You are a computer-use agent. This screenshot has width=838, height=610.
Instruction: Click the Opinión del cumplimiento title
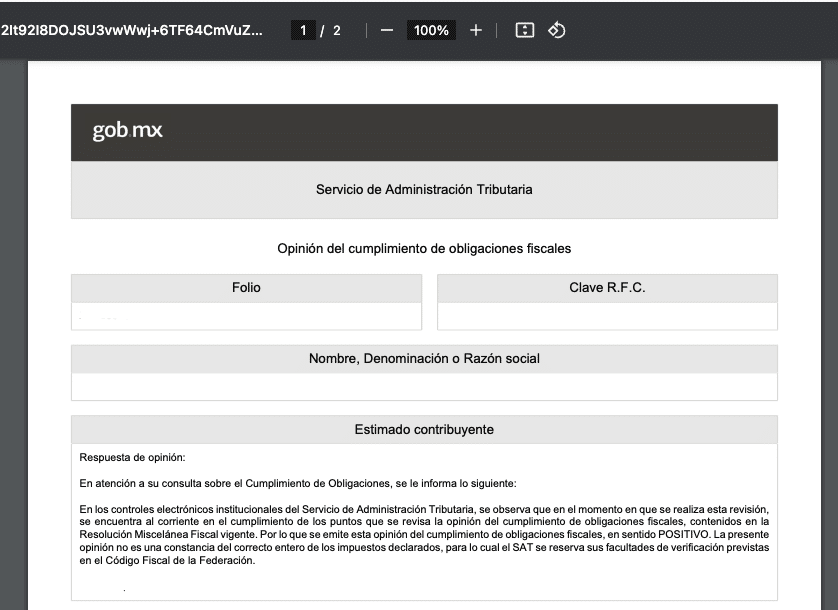424,248
